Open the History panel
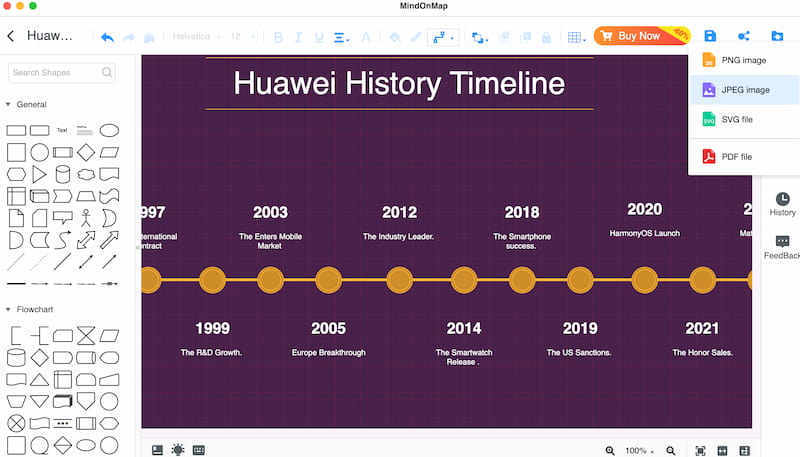Screen dimensions: 800x457 tap(782, 204)
